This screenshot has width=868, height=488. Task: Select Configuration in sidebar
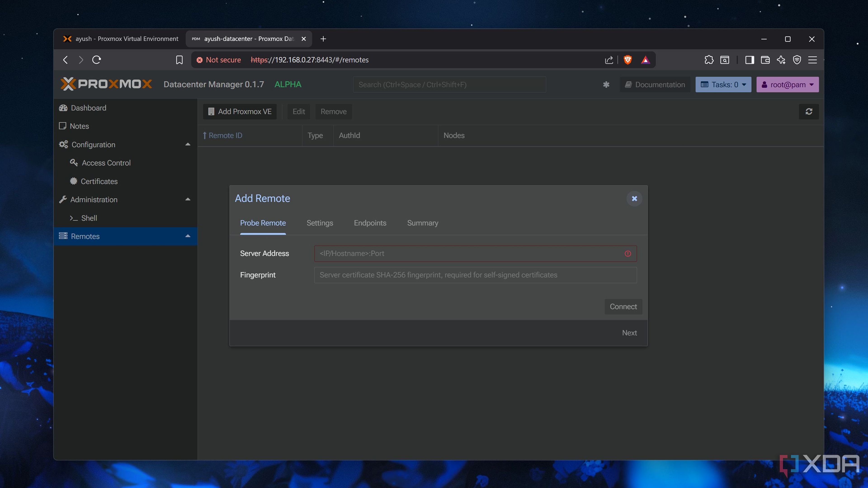pos(125,145)
